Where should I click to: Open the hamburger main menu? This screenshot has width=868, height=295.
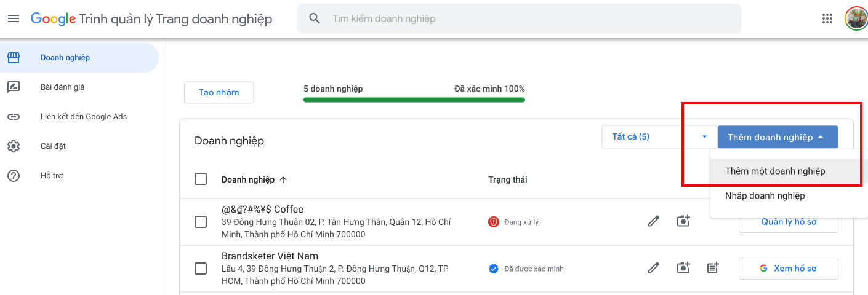(x=14, y=18)
